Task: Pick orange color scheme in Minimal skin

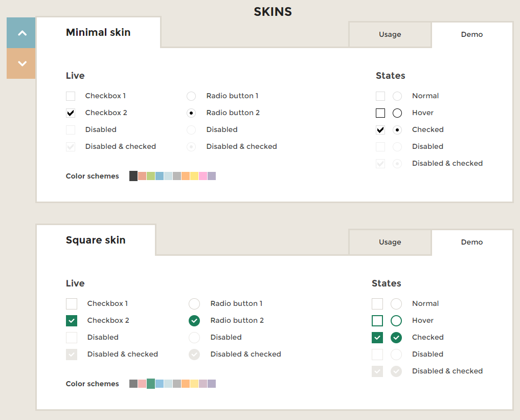Action: [x=186, y=176]
